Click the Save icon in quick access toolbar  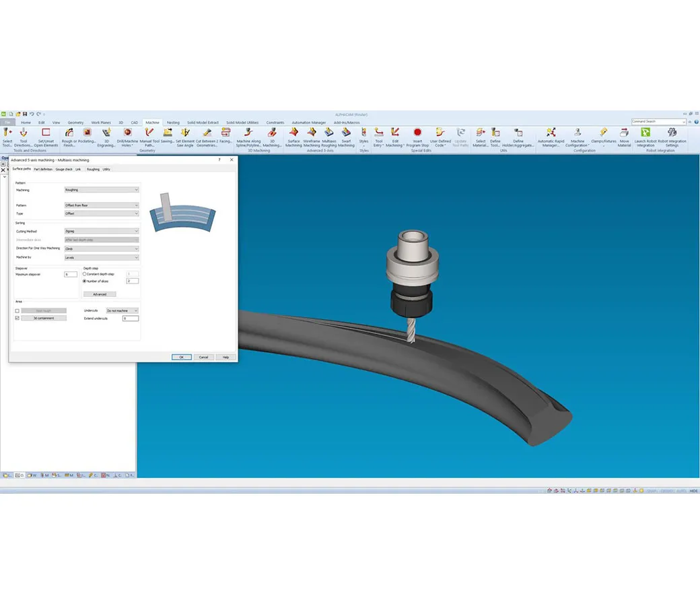[x=24, y=114]
